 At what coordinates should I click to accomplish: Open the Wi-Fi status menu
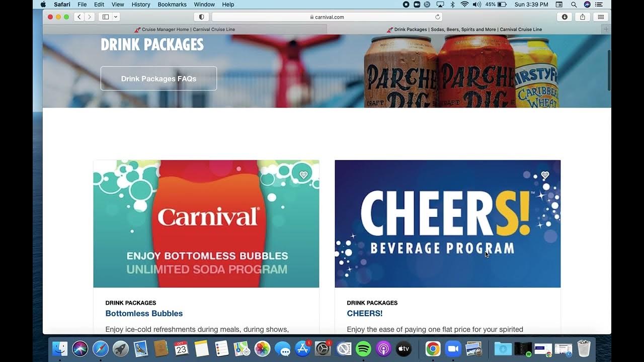tap(464, 5)
